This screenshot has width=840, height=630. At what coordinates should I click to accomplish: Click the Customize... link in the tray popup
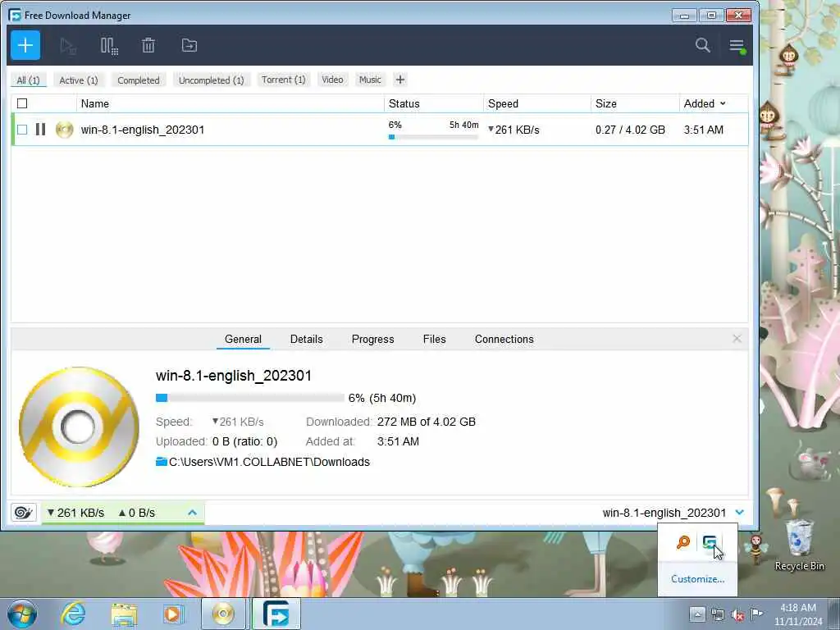coord(697,579)
